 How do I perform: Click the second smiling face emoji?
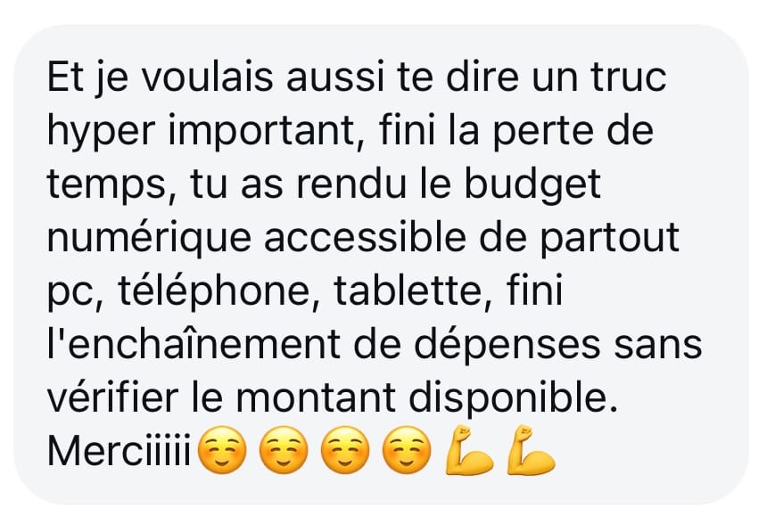[x=284, y=450]
